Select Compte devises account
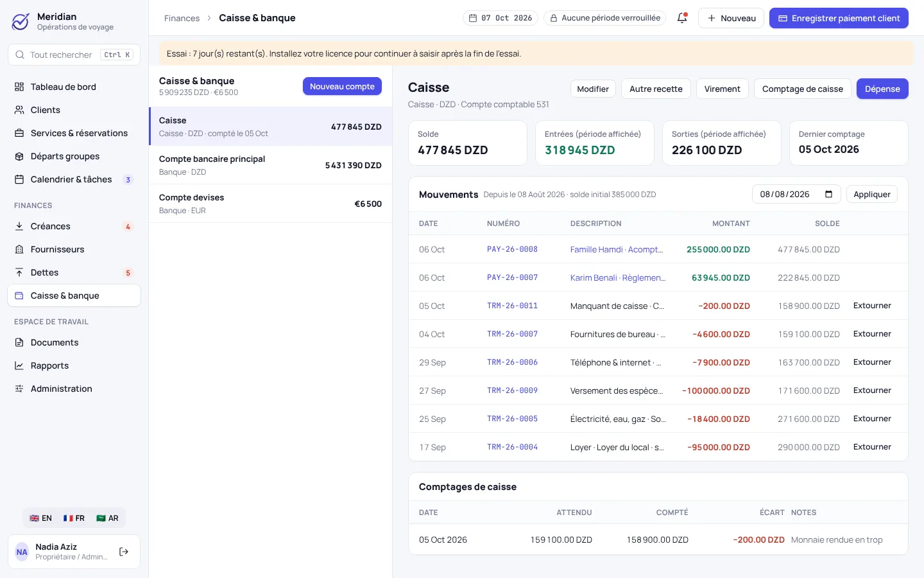The width and height of the screenshot is (924, 578). click(x=270, y=204)
